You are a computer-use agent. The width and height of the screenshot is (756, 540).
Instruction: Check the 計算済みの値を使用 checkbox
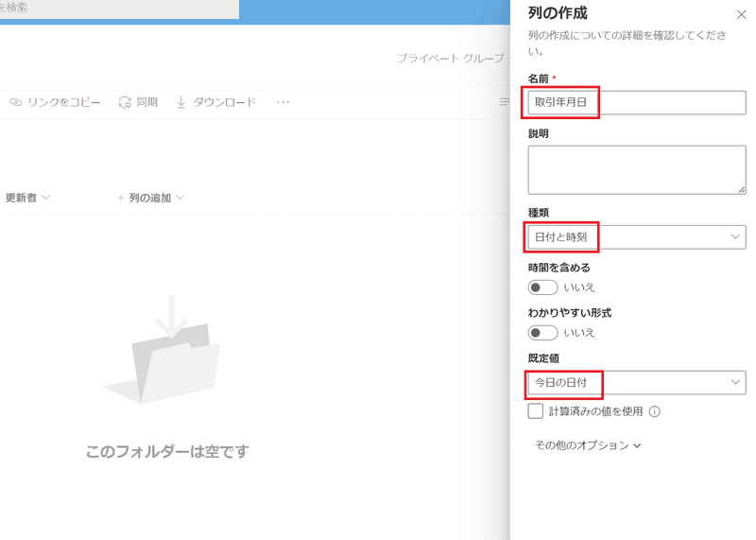click(x=536, y=411)
